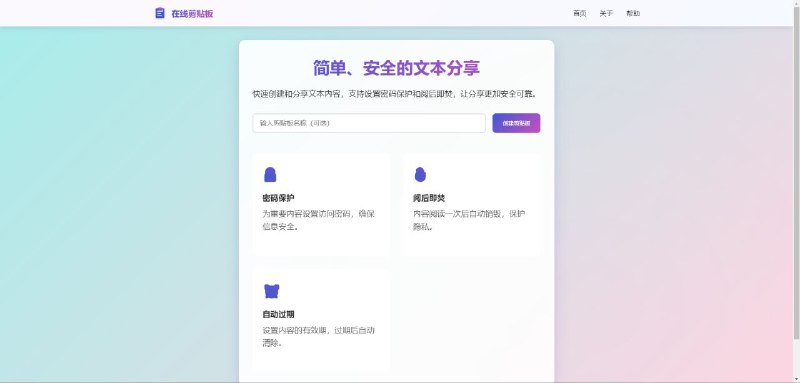Screen dimensions: 800x383
Task: Open the 在线剪贴板 site title link
Action: click(x=192, y=14)
